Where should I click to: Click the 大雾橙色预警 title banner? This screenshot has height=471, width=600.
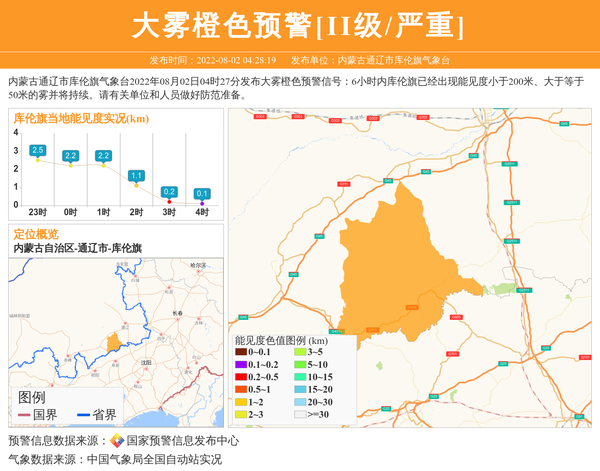pos(299,25)
